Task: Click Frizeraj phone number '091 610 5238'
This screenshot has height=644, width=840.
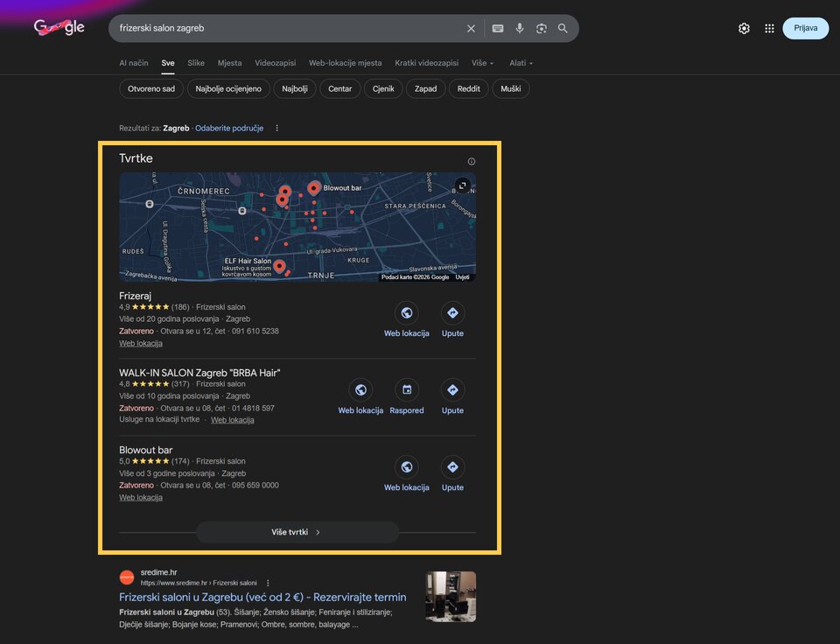Action: tap(255, 331)
